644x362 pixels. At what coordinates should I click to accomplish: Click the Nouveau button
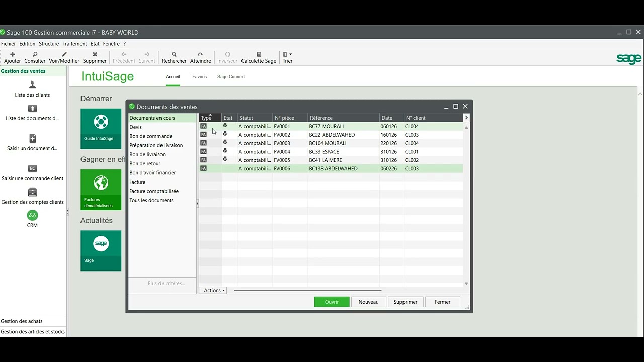pos(368,302)
